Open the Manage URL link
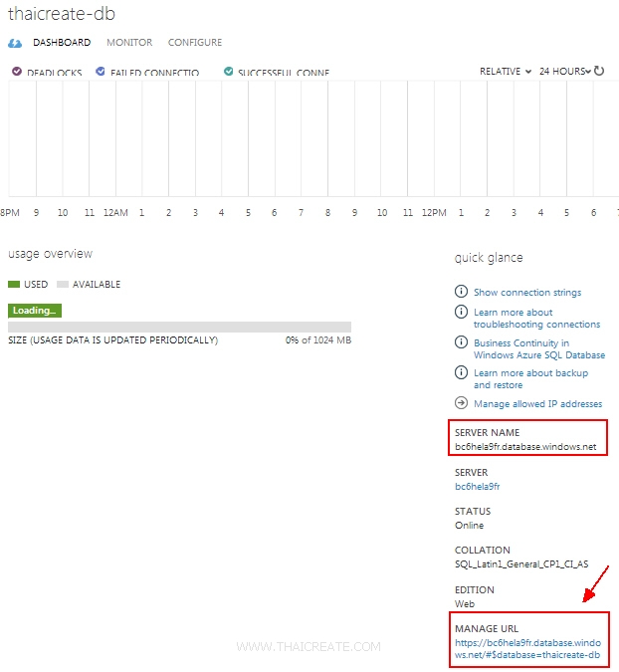 (527, 649)
